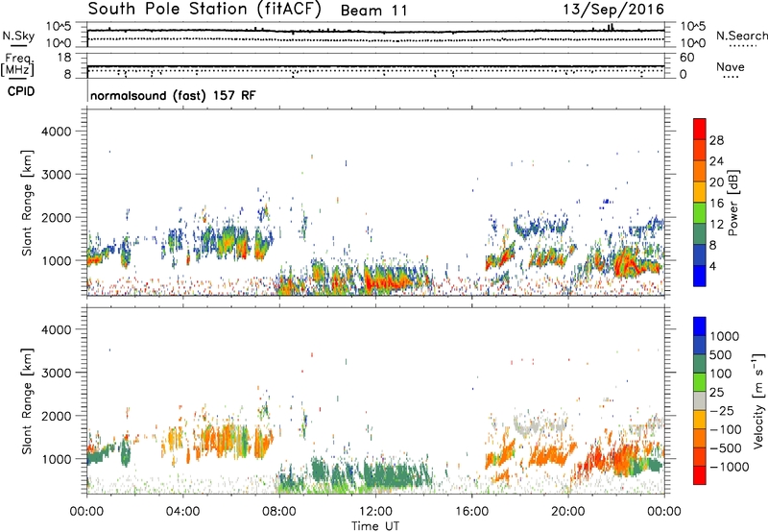
Task: Click the 'Velocity [m s-1]' colorbar title
Action: pyautogui.click(x=758, y=400)
